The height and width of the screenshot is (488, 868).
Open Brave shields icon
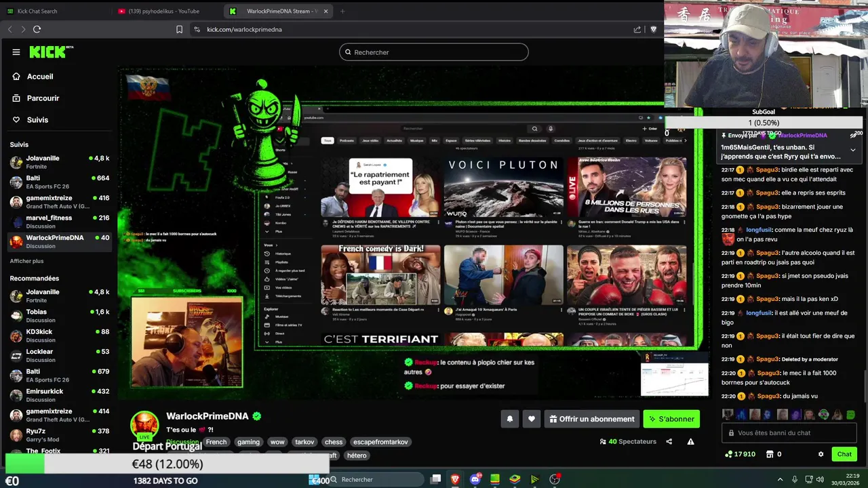click(x=654, y=29)
